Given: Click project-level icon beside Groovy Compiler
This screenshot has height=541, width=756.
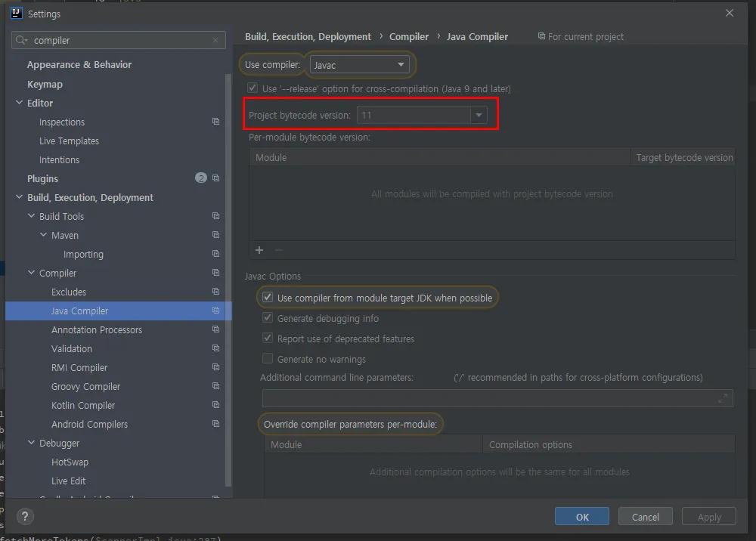Looking at the screenshot, I should pos(216,386).
